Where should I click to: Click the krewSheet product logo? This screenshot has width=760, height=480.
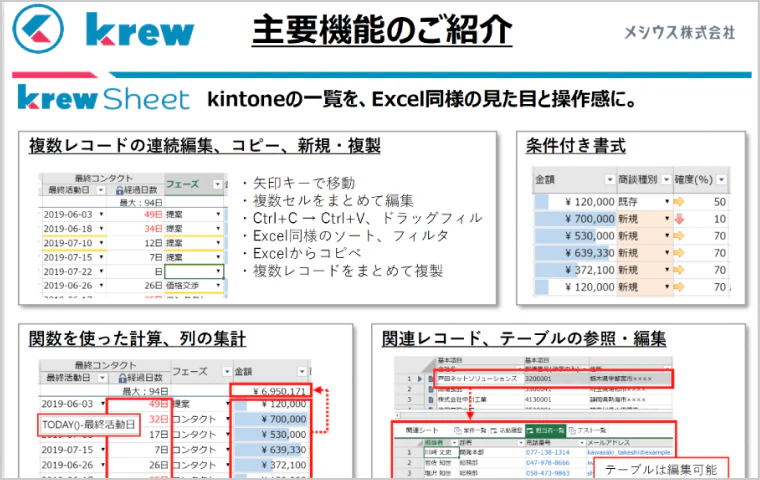[x=103, y=98]
